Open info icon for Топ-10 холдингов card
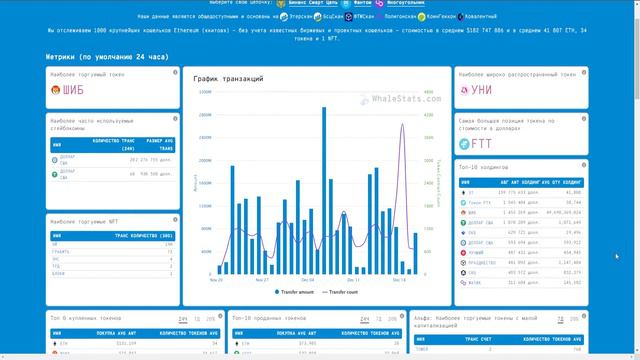640x360 pixels. pyautogui.click(x=584, y=165)
